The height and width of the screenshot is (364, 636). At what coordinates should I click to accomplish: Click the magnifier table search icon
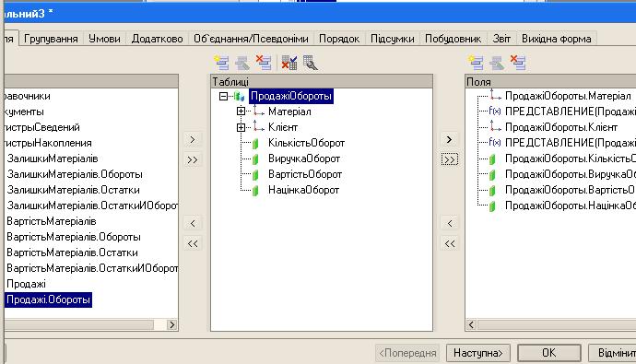tap(311, 63)
